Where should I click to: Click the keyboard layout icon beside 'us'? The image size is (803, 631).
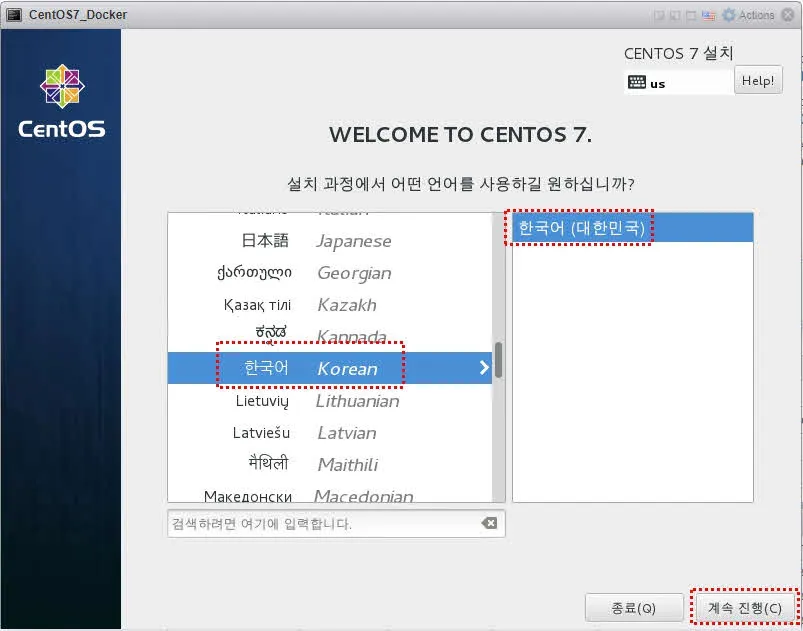coord(637,83)
